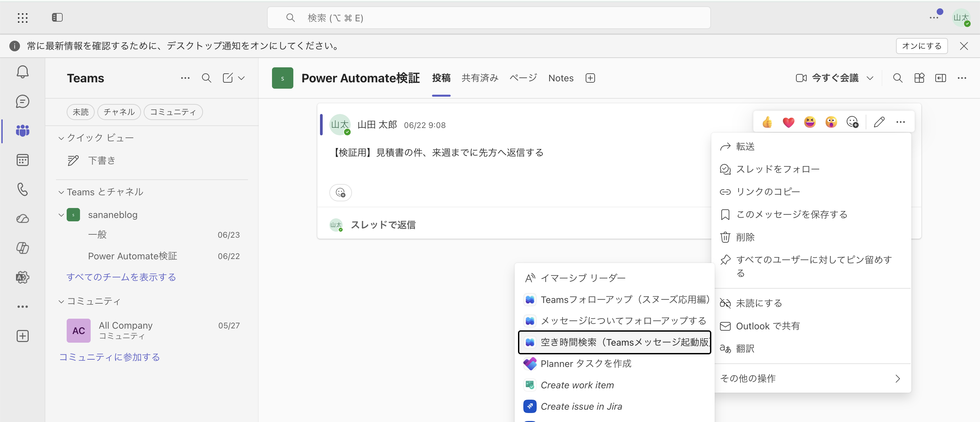The image size is (980, 422).
Task: Switch to the ページ tab
Action: pos(523,78)
